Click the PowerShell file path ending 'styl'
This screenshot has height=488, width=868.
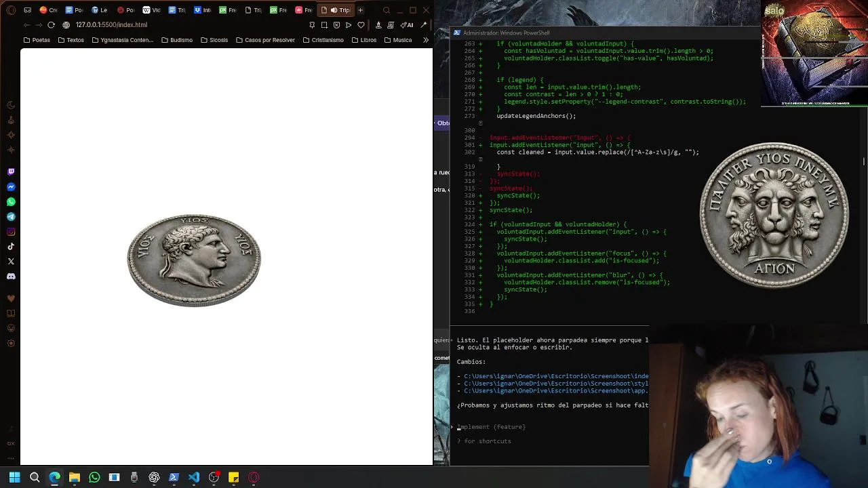pos(556,384)
